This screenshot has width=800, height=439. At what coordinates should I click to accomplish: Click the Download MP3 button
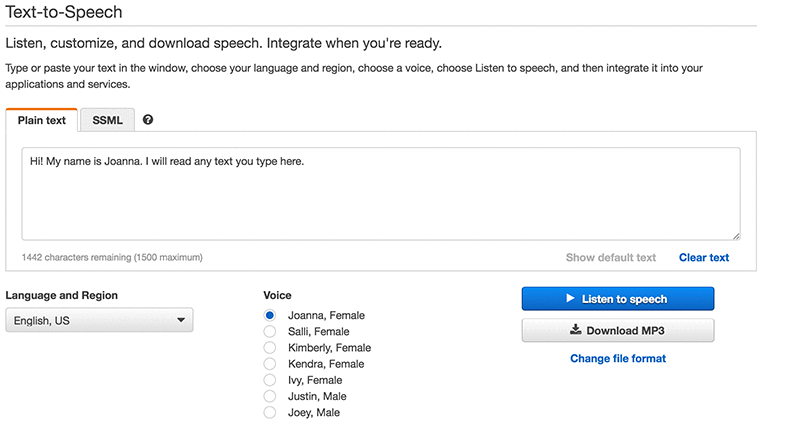[618, 330]
